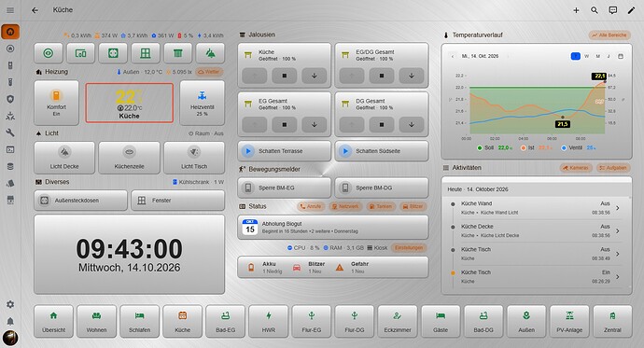
Task: Click the Einstellungen chip
Action: pyautogui.click(x=409, y=248)
